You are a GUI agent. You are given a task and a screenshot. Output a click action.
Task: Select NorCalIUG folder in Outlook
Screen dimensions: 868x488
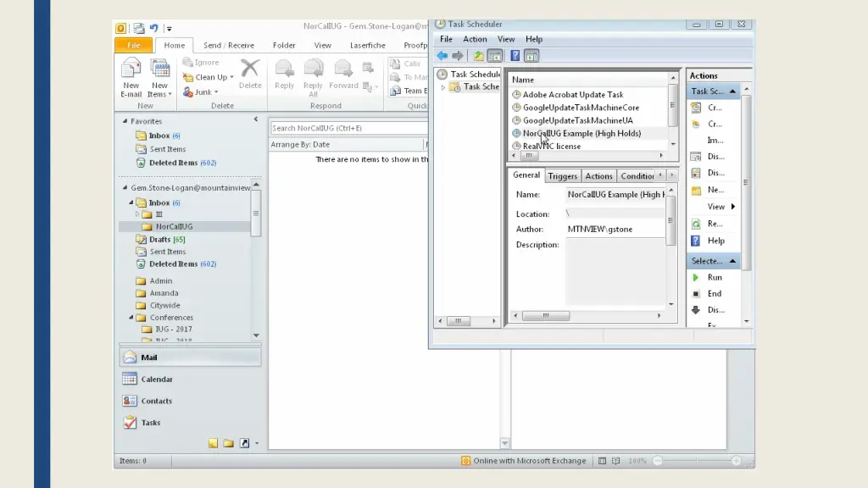point(174,226)
